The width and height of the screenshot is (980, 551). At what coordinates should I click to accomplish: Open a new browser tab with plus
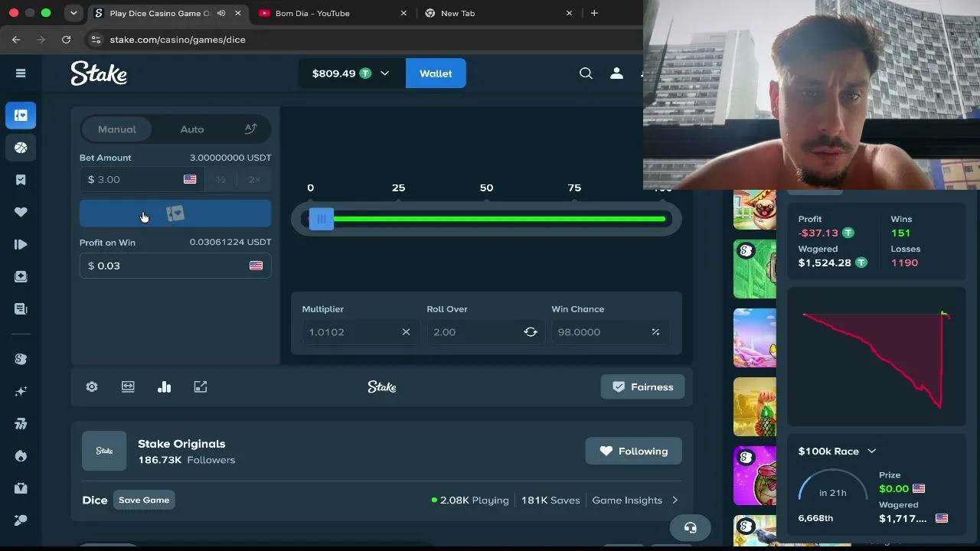coord(594,13)
